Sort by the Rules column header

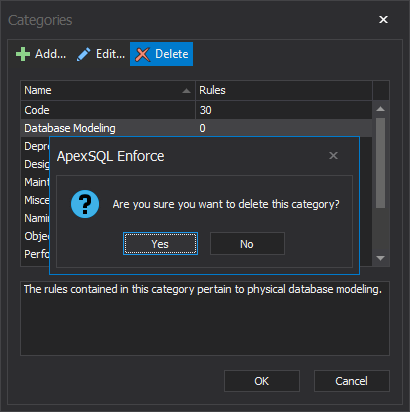284,90
